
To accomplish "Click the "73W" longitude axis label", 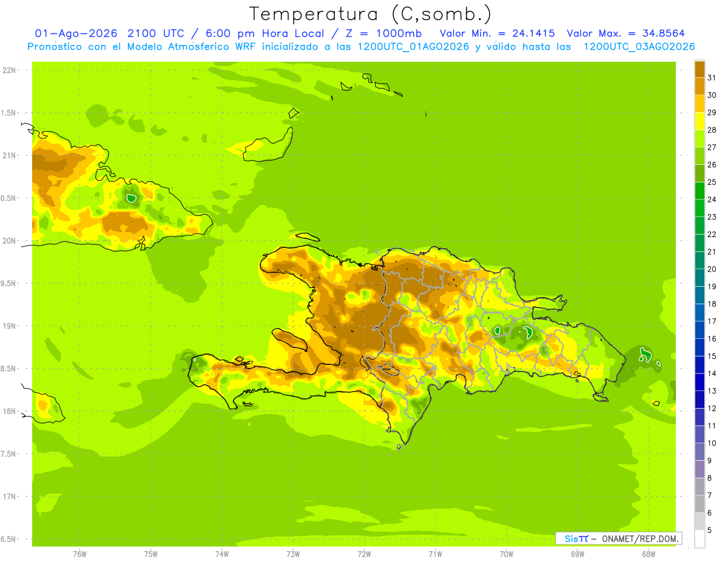I will 293,554.
